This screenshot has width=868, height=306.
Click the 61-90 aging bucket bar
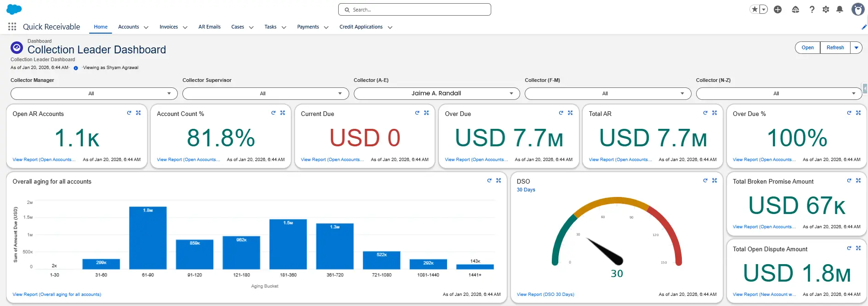pos(148,238)
